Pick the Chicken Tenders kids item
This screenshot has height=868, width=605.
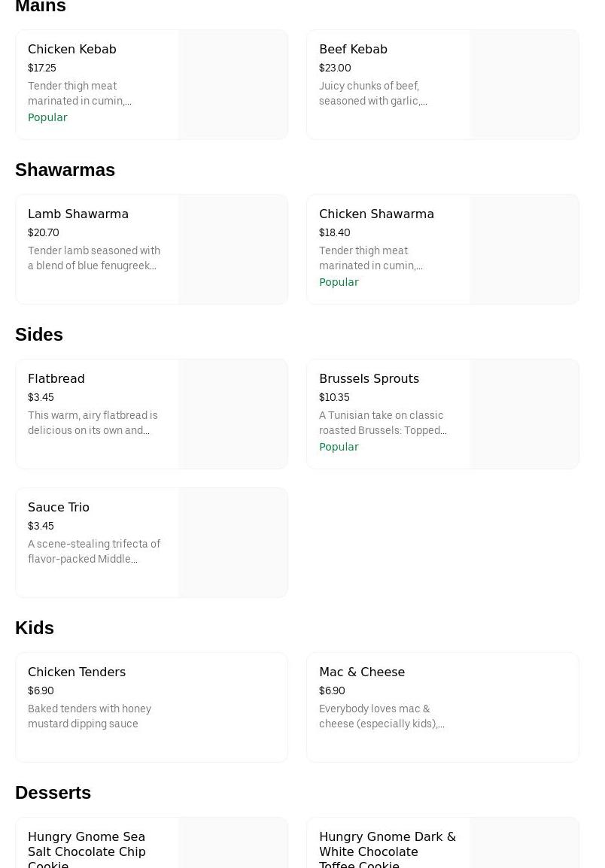(x=77, y=672)
